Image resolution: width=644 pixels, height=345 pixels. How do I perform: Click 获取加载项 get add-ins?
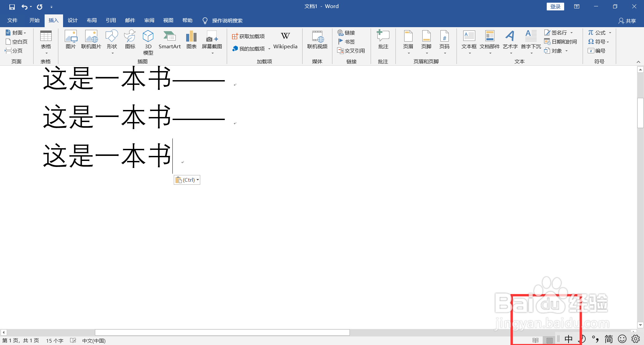[x=249, y=36]
